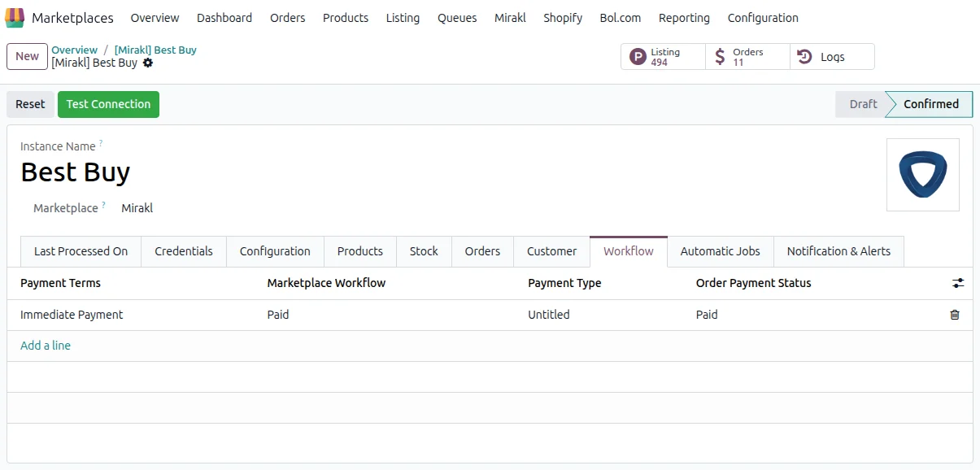Click the Test Connection button

[108, 104]
